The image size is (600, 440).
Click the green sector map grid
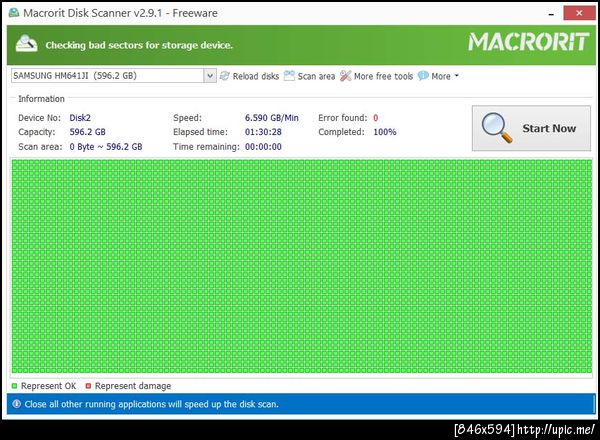click(x=302, y=266)
